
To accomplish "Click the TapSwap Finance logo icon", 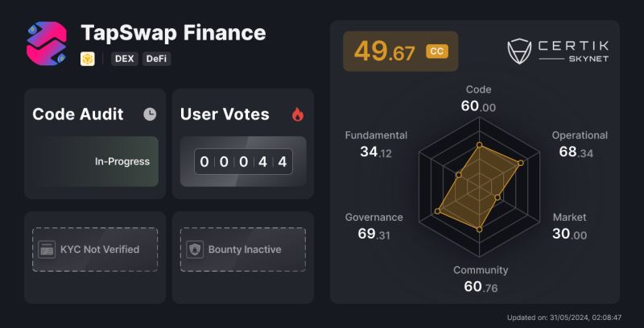I will [47, 43].
